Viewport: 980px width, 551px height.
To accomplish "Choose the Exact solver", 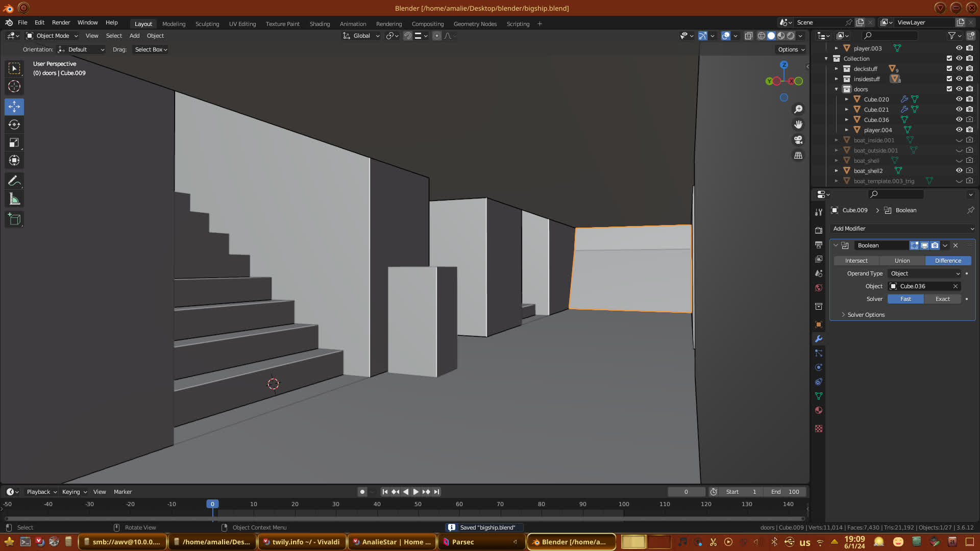I will (942, 299).
